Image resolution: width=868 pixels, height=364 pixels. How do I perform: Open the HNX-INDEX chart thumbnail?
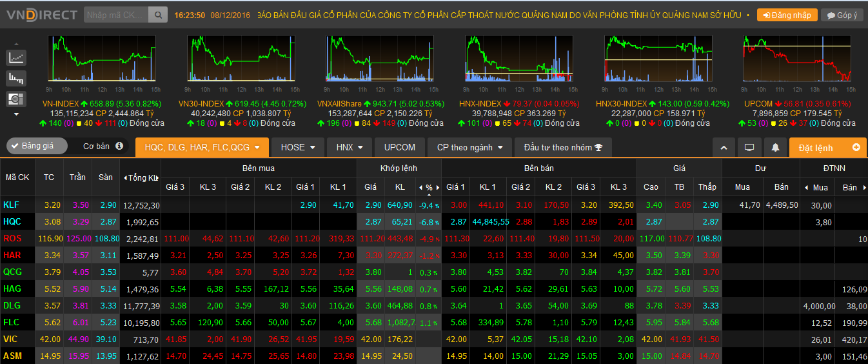[x=519, y=58]
